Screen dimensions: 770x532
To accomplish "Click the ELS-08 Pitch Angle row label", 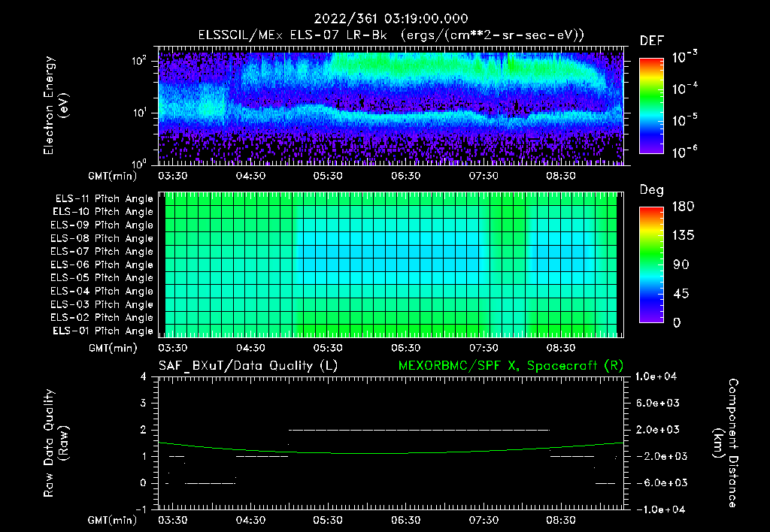I will tap(102, 238).
